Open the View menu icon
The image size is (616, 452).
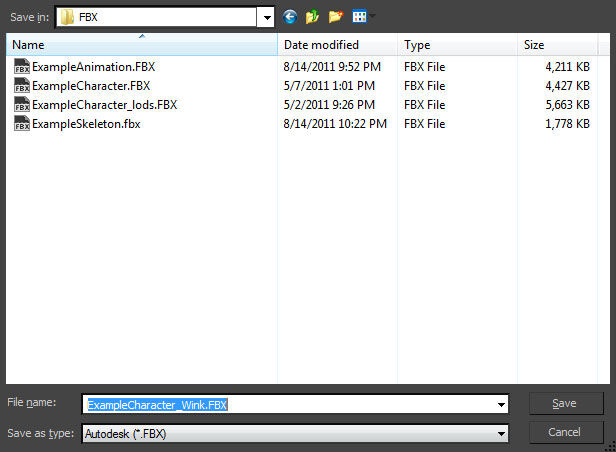[359, 16]
